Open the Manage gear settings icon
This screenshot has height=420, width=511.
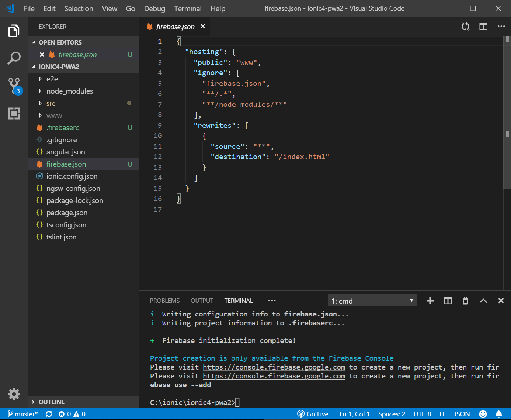point(14,394)
